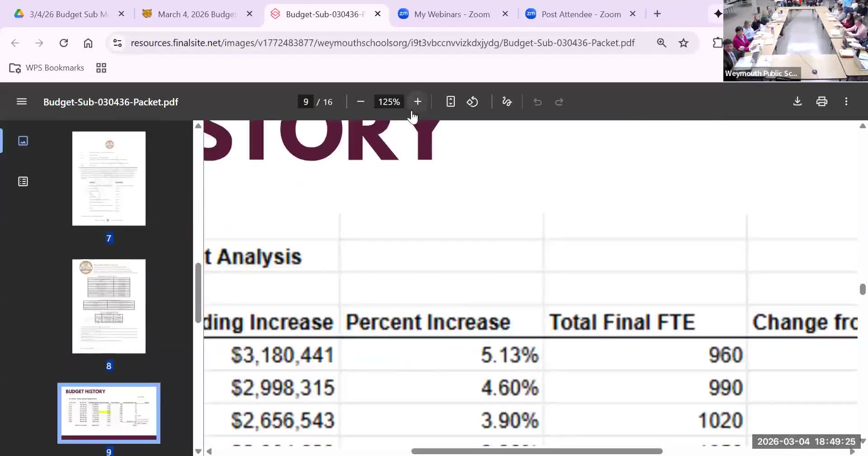The width and height of the screenshot is (868, 456).
Task: Show document outline in sidebar
Action: pyautogui.click(x=23, y=182)
